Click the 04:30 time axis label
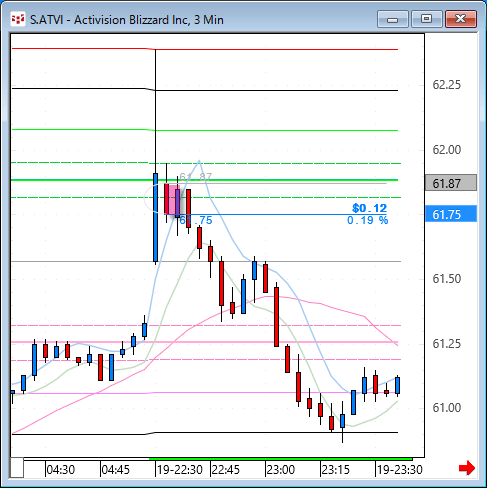 click(60, 470)
